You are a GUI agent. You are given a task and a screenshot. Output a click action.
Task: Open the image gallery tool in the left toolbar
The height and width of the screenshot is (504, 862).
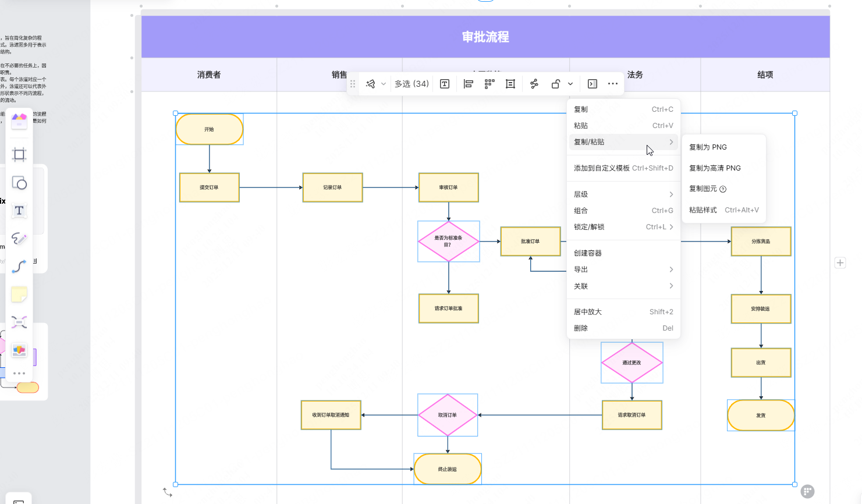click(x=19, y=350)
